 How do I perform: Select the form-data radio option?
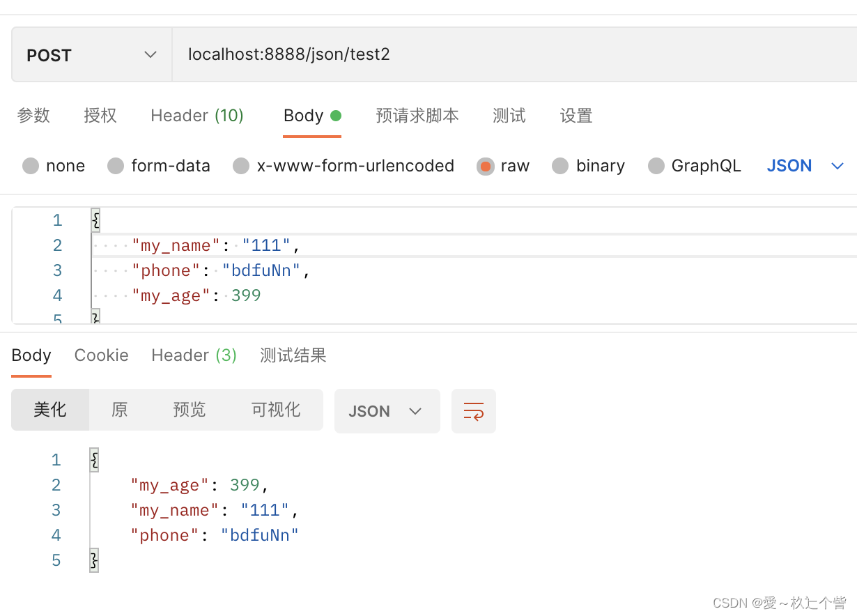(116, 167)
